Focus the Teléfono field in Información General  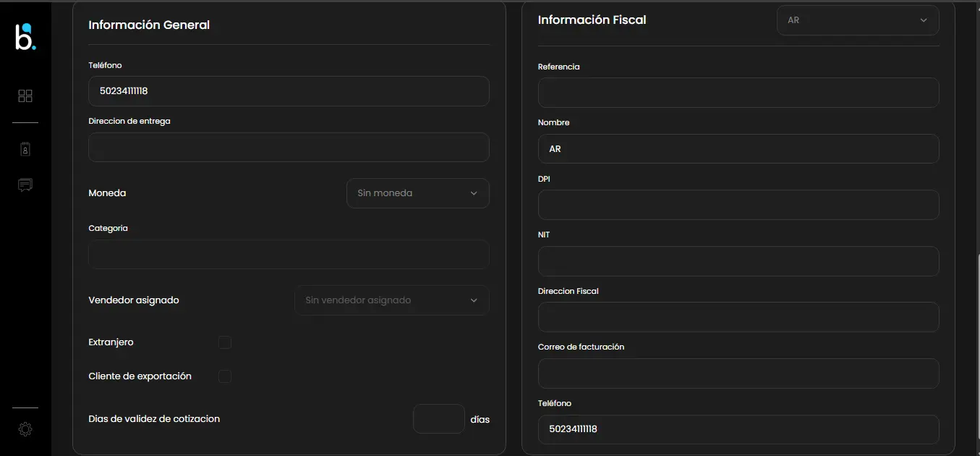click(289, 91)
